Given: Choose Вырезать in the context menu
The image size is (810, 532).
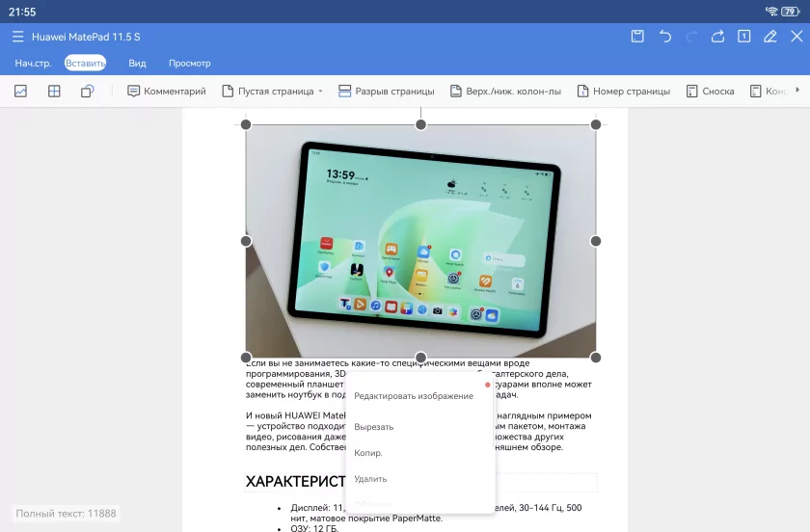Looking at the screenshot, I should tap(374, 427).
